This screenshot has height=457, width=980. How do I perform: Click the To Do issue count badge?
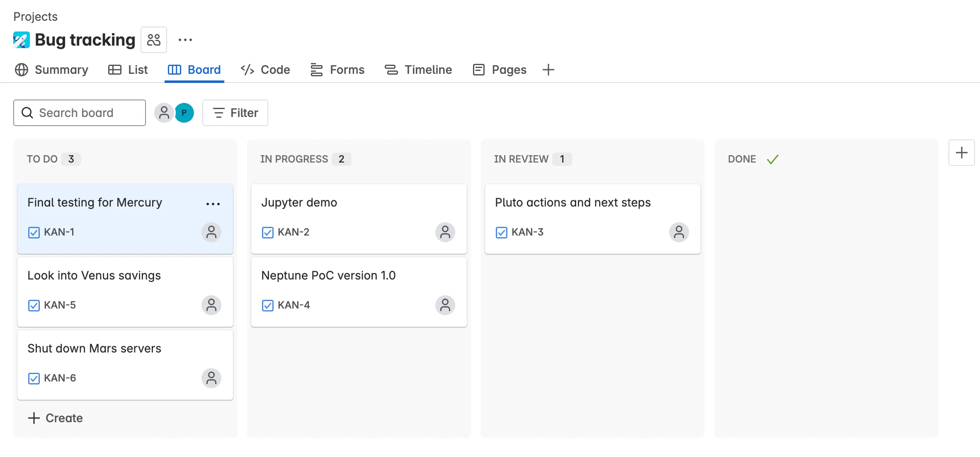tap(71, 159)
